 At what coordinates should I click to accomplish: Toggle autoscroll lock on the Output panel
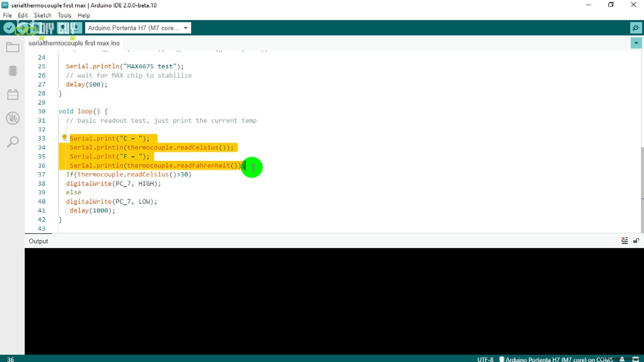[x=636, y=241]
